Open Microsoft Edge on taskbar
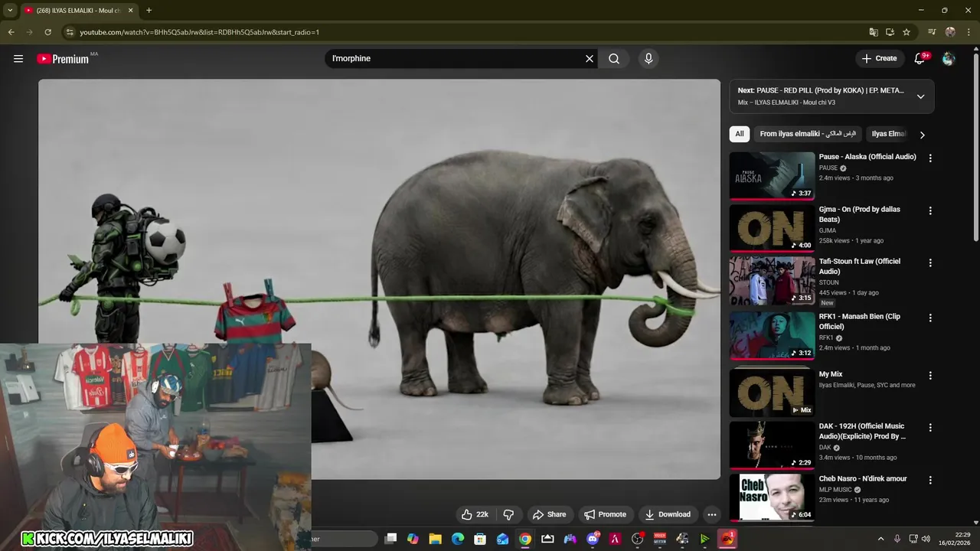 [x=458, y=539]
